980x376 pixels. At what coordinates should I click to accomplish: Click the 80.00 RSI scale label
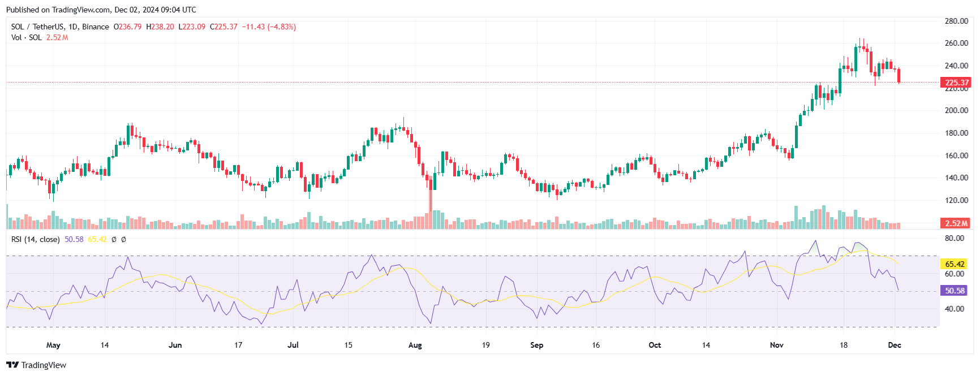coord(954,238)
